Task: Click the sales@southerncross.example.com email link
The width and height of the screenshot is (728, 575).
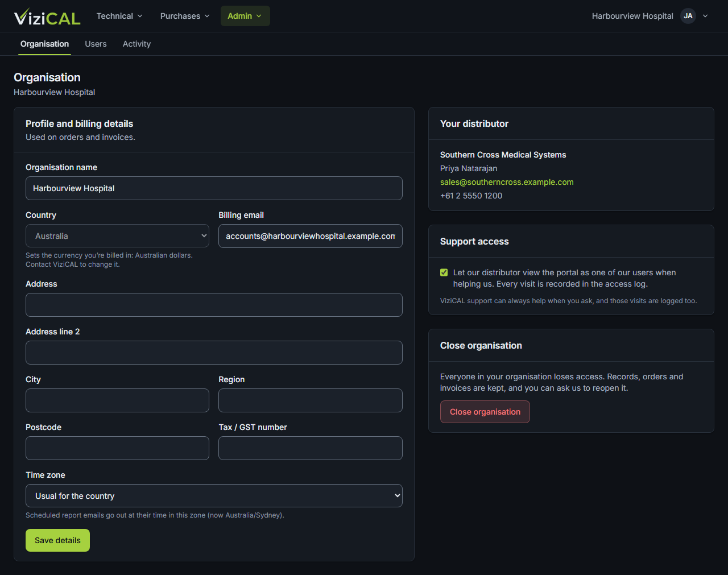Action: coord(507,182)
